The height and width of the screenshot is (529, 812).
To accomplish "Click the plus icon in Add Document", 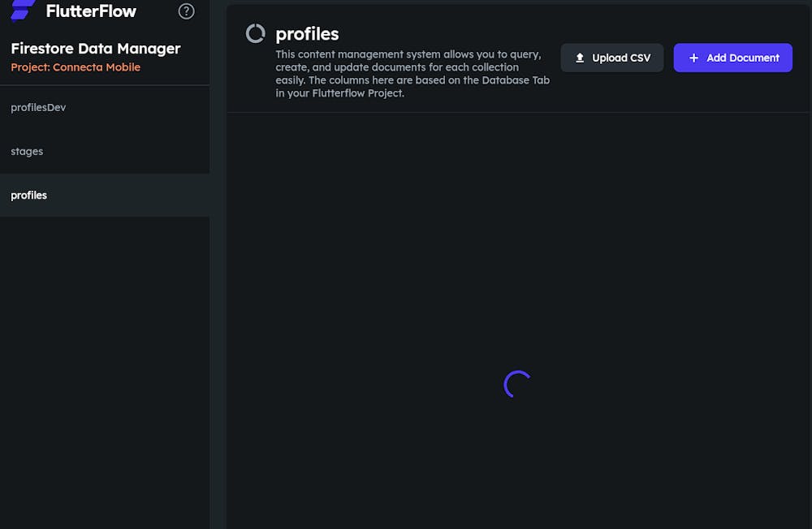I will click(693, 58).
